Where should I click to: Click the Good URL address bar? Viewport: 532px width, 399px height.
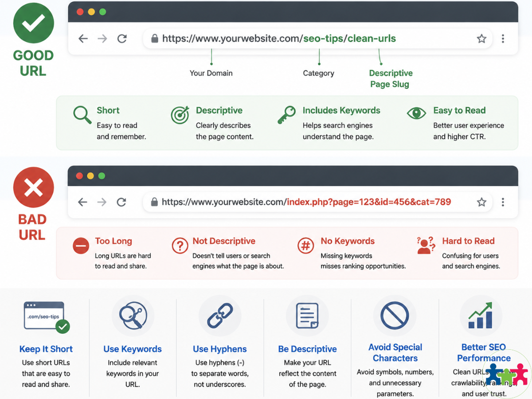click(317, 39)
